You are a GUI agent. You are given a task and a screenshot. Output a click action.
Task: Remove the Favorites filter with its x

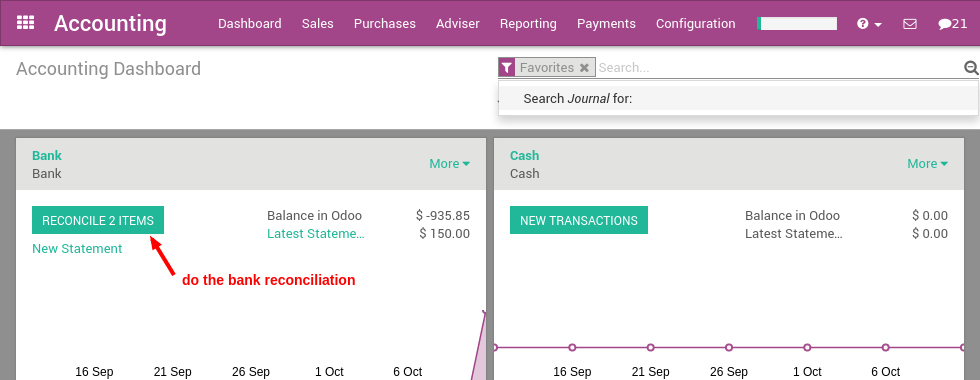point(584,68)
